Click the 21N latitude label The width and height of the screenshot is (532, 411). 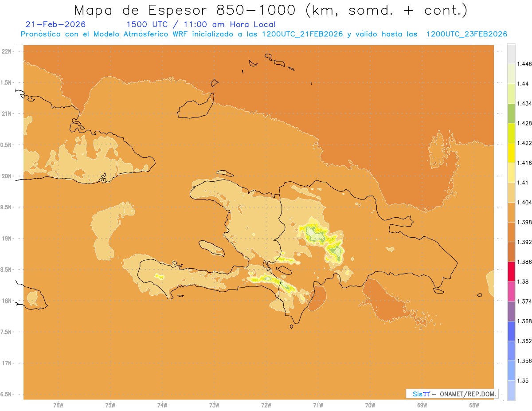coord(7,114)
